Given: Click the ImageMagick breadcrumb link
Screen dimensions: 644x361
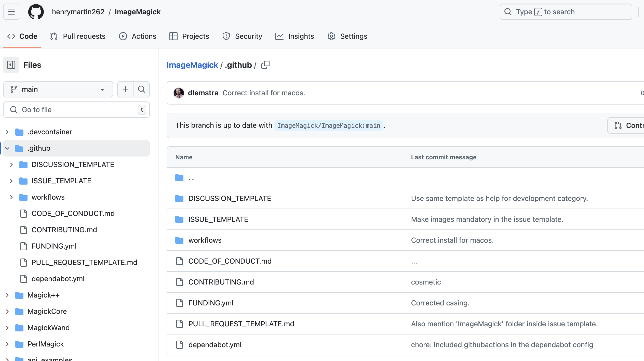Looking at the screenshot, I should [x=192, y=65].
